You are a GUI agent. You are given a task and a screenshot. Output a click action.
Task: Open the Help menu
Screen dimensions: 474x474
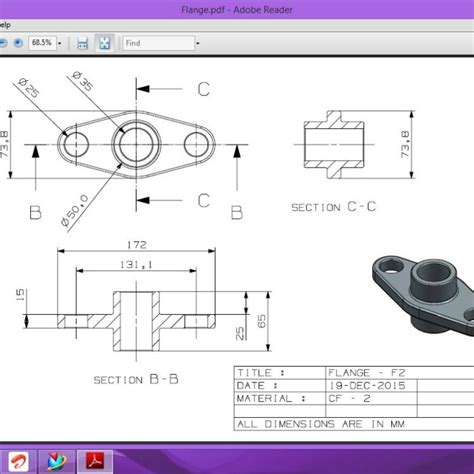[x=5, y=25]
